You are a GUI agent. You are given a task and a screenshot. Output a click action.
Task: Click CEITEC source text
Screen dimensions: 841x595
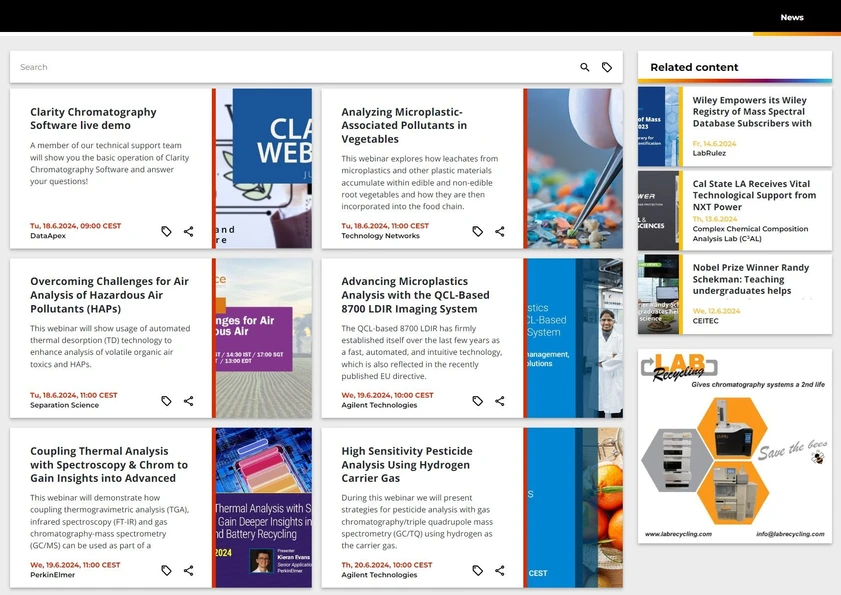pos(705,321)
